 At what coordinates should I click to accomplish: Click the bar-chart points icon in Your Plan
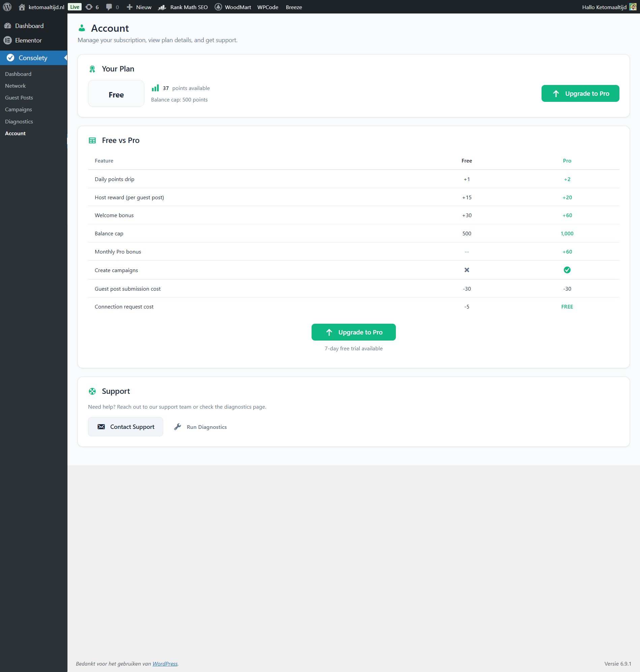tap(155, 88)
